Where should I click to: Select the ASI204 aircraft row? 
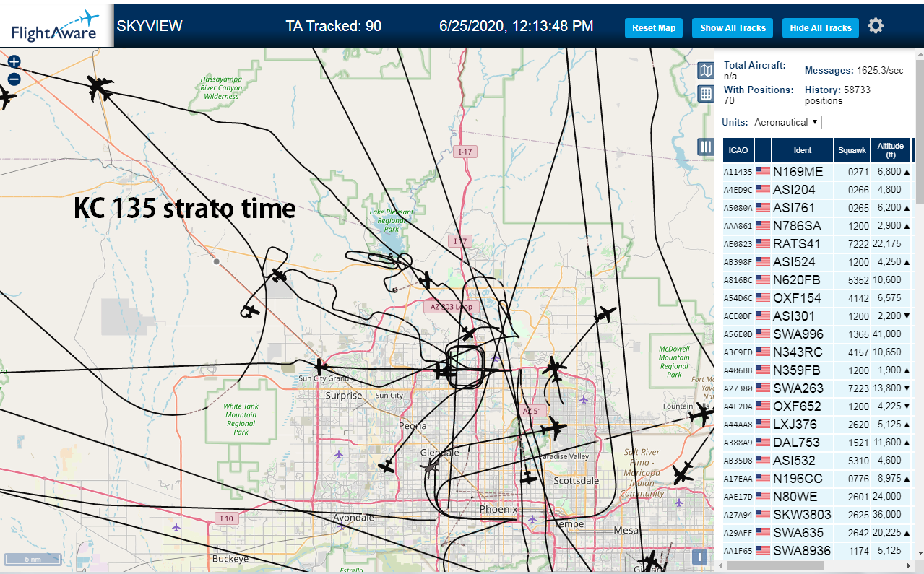[x=817, y=190]
